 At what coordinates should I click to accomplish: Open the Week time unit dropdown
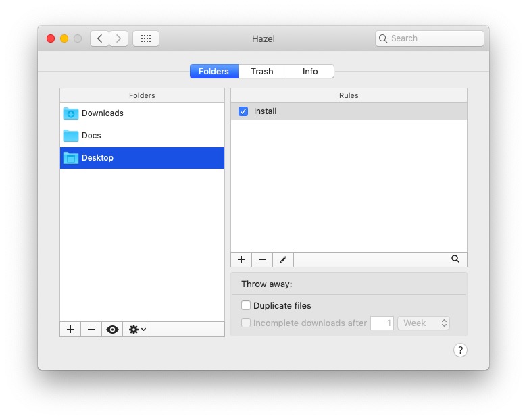424,323
